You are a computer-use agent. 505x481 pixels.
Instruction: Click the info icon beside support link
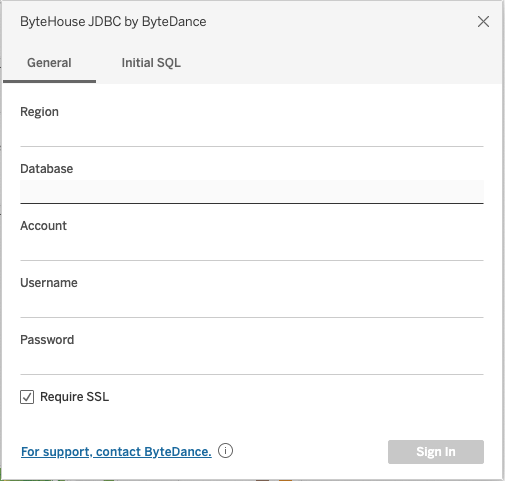click(x=225, y=451)
